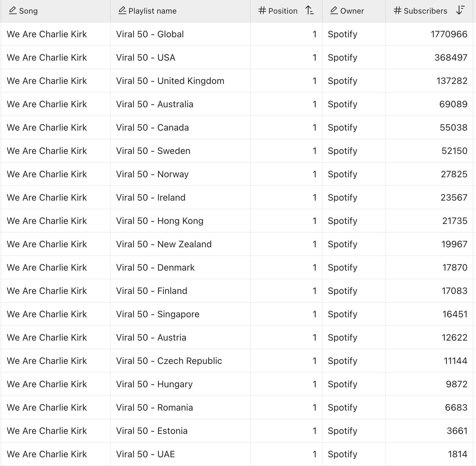Click the Viral 50 - Ireland cell
Screen dimensions: 476x466
180,197
